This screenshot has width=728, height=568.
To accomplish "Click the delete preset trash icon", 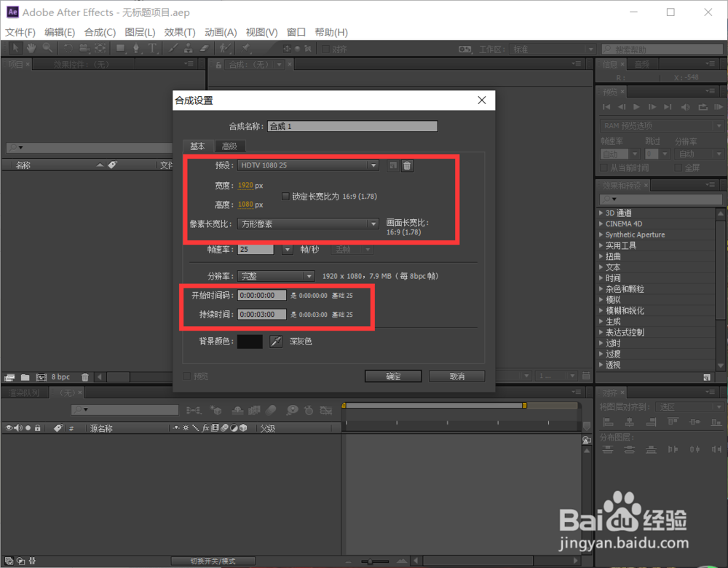I will click(x=407, y=165).
